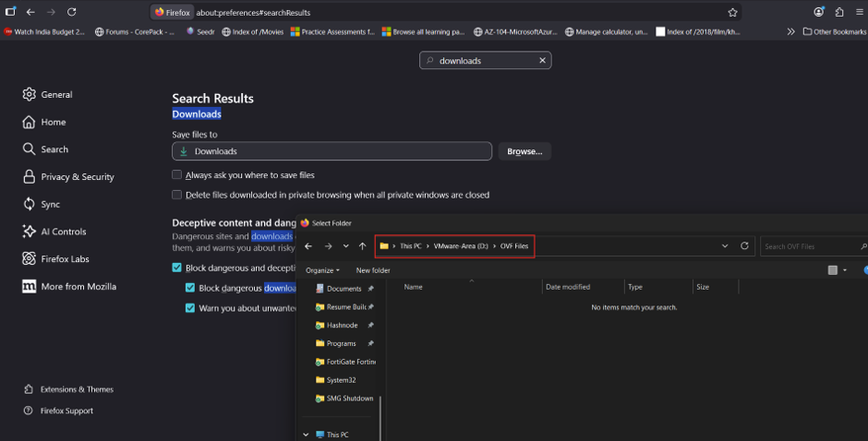
Task: Click the Search OVF Files input field
Action: [809, 246]
